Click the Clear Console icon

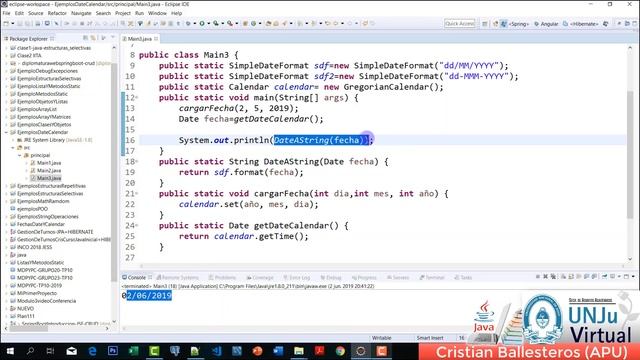pos(564,277)
